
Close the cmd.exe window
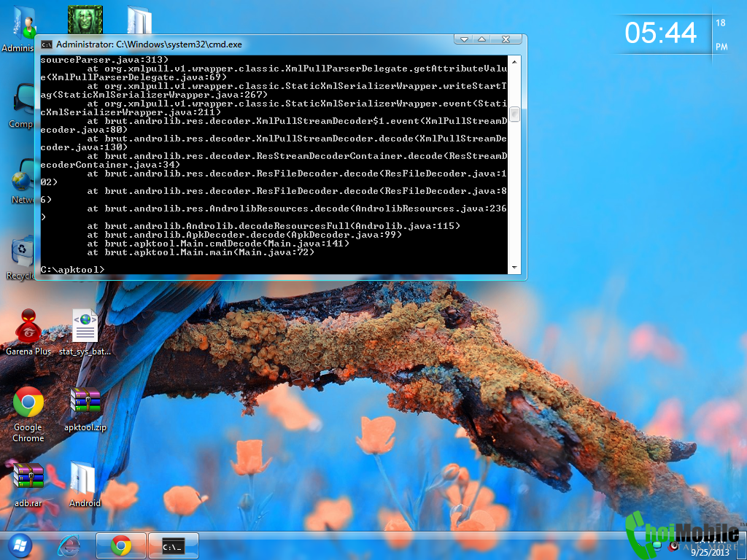[506, 39]
